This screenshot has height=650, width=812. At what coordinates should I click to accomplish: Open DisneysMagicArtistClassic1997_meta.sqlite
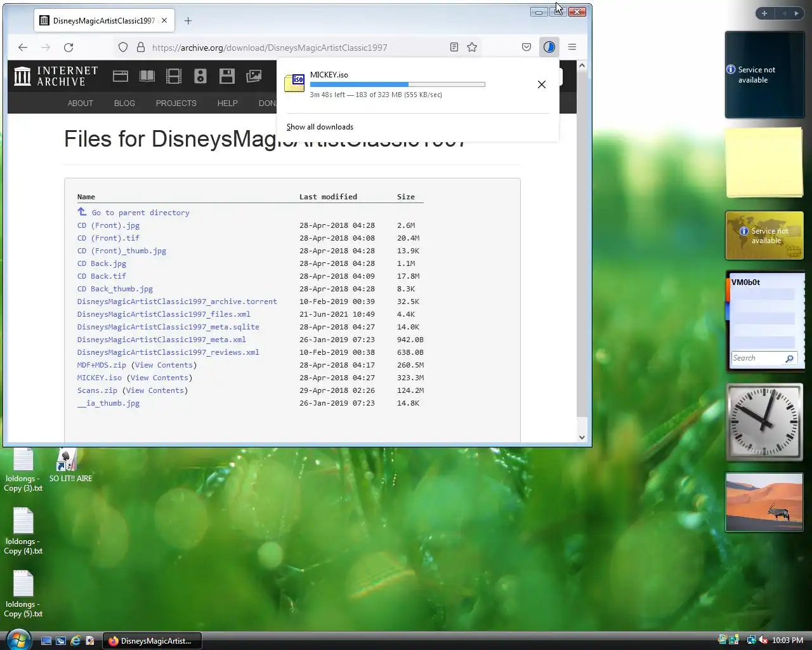(x=168, y=327)
